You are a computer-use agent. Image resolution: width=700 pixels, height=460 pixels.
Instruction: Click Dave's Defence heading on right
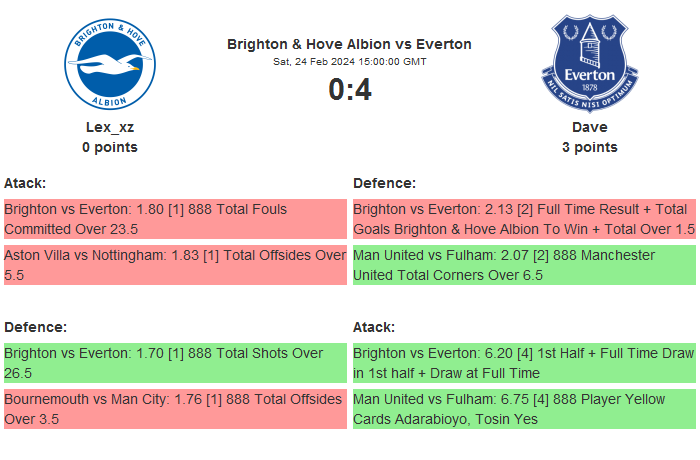[x=384, y=183]
